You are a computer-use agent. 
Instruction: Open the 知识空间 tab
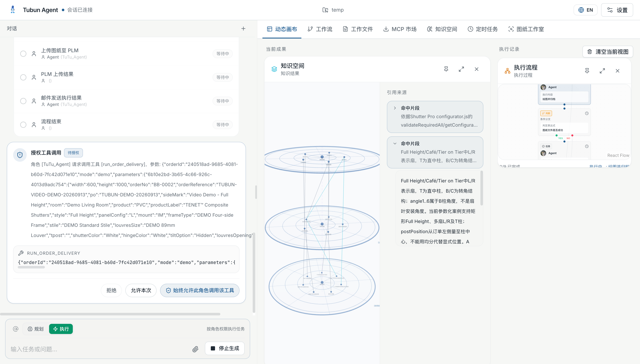point(442,29)
